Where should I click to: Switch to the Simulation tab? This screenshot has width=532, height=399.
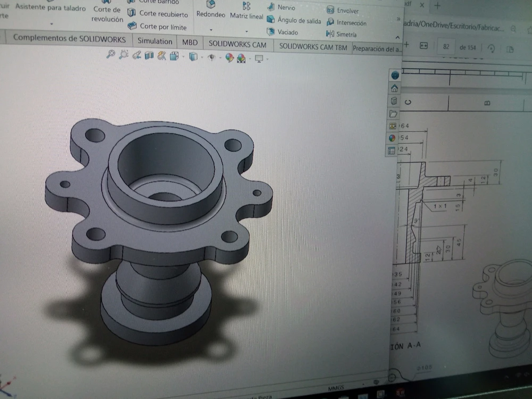155,41
